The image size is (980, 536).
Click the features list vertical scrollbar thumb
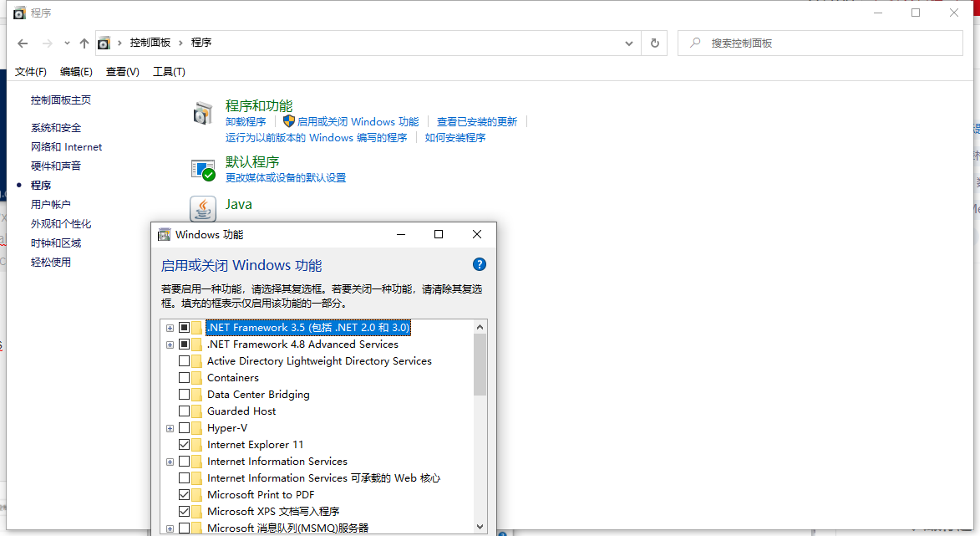point(480,365)
